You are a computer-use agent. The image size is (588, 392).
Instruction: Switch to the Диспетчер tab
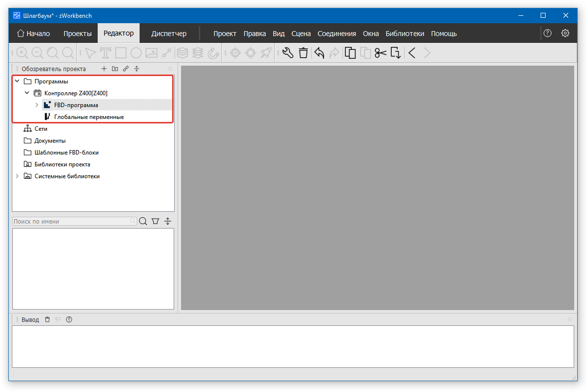tap(169, 34)
